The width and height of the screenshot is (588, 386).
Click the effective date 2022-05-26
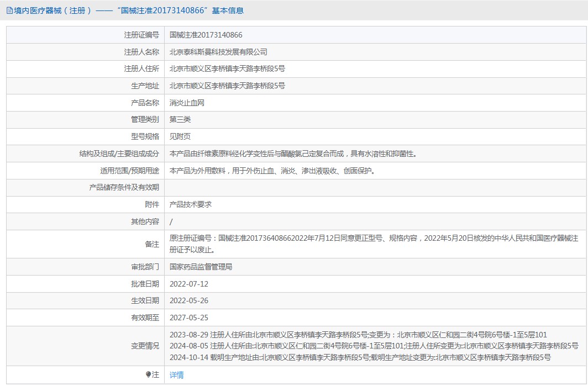click(188, 301)
